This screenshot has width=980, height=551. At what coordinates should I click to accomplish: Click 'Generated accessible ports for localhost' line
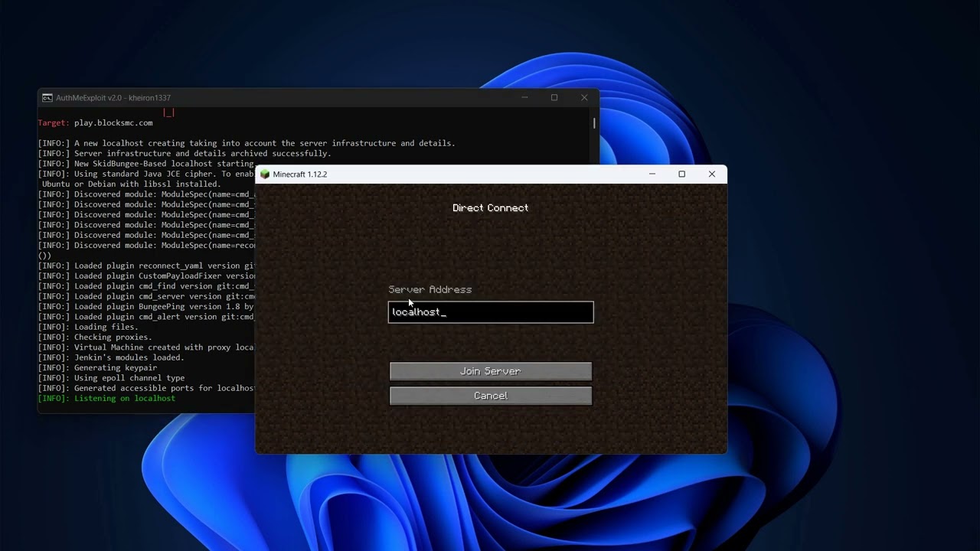tap(146, 388)
